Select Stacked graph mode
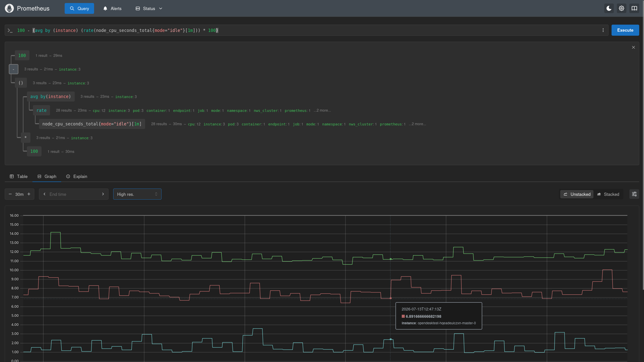 click(x=608, y=194)
